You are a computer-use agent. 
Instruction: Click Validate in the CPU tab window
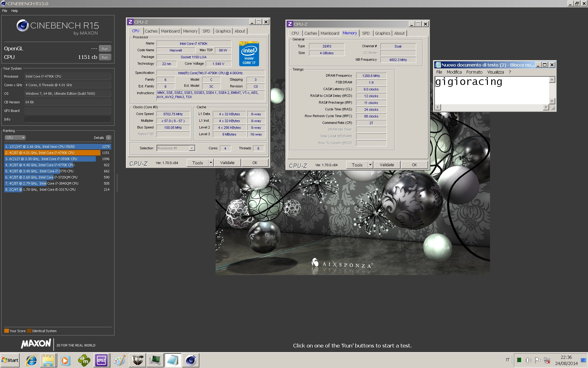coord(227,163)
